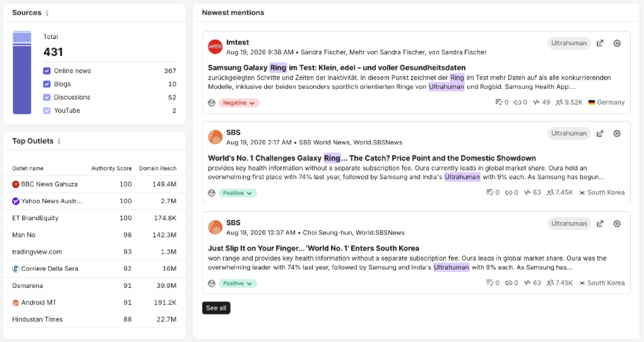Click the Corriere Della Sera logo icon

[x=16, y=269]
